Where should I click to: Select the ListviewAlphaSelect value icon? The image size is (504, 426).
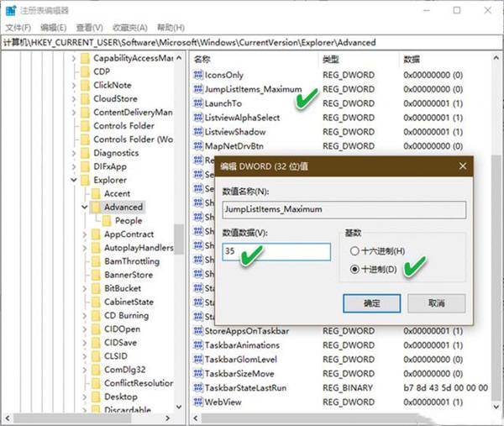198,118
